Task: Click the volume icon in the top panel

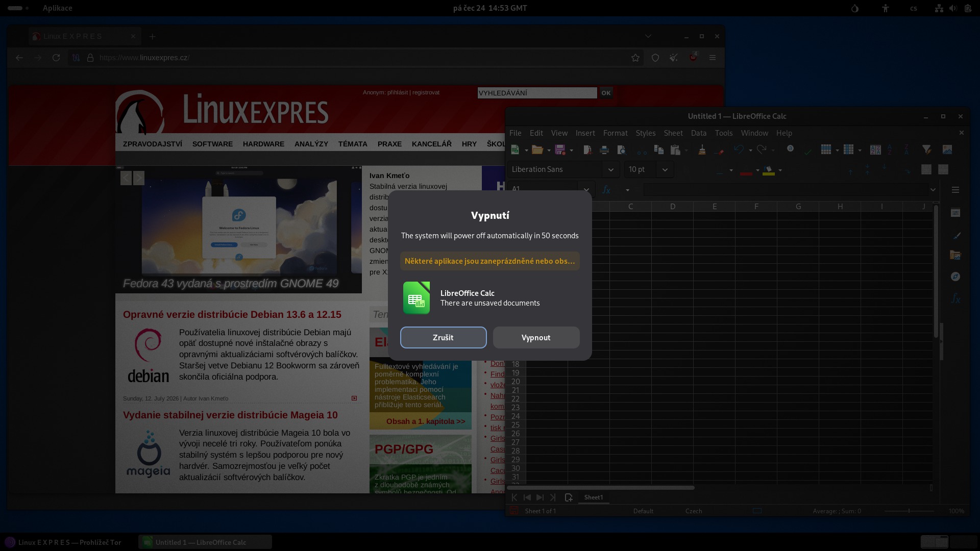Action: coord(953,8)
